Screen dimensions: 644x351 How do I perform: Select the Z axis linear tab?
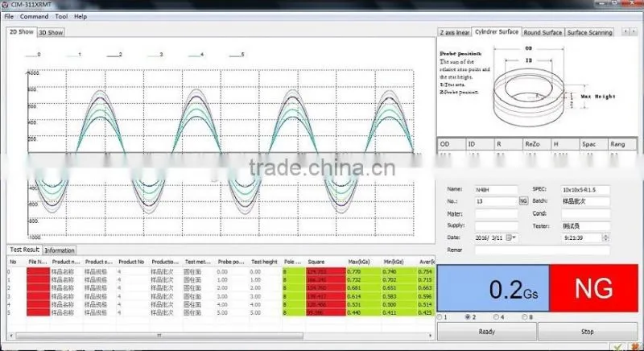tap(455, 32)
